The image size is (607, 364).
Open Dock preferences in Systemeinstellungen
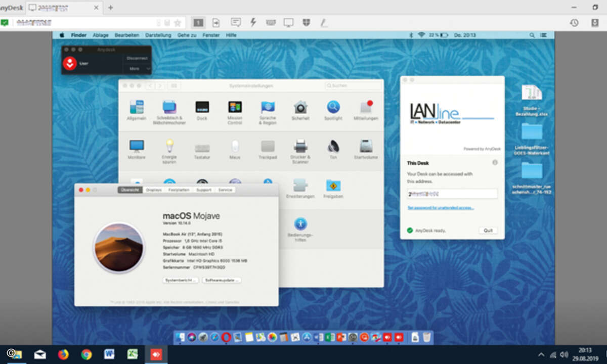(202, 111)
